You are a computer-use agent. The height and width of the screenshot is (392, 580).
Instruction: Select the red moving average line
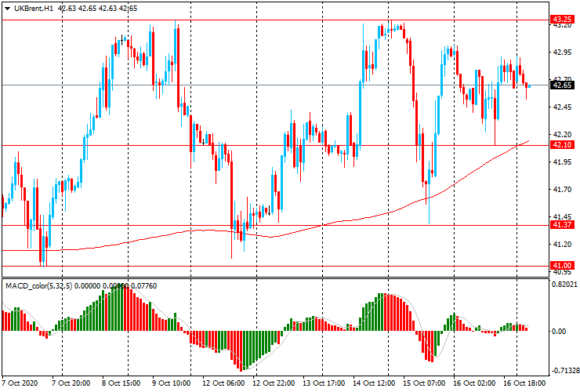(x=353, y=220)
